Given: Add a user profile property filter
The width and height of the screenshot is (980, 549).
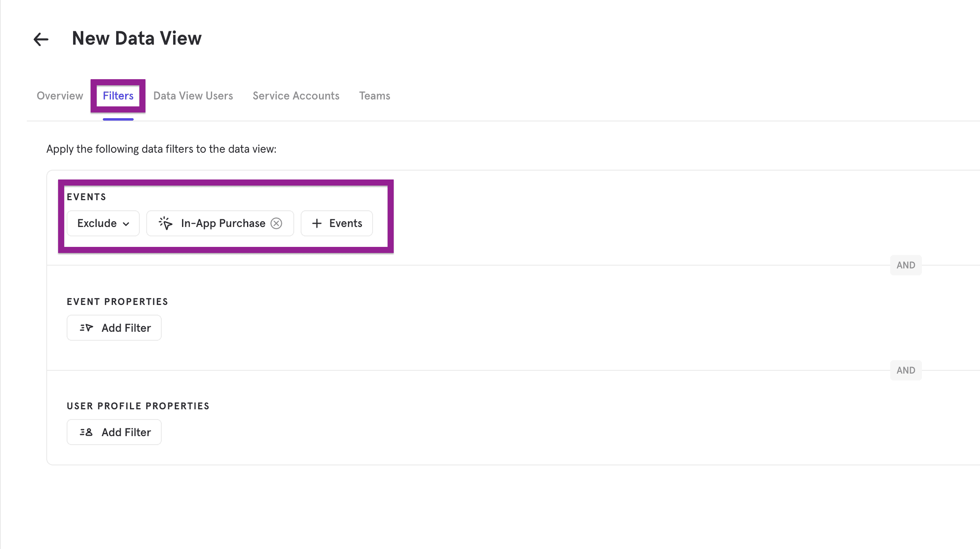Looking at the screenshot, I should click(x=114, y=432).
